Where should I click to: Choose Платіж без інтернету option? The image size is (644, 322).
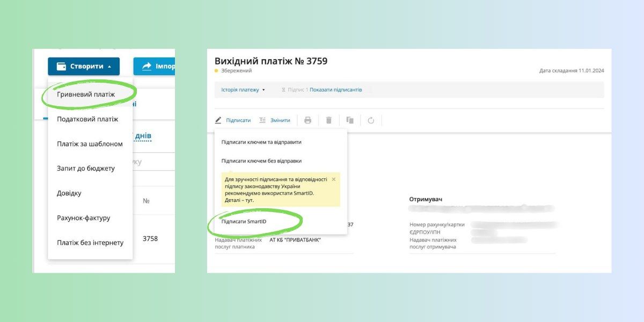pyautogui.click(x=90, y=243)
